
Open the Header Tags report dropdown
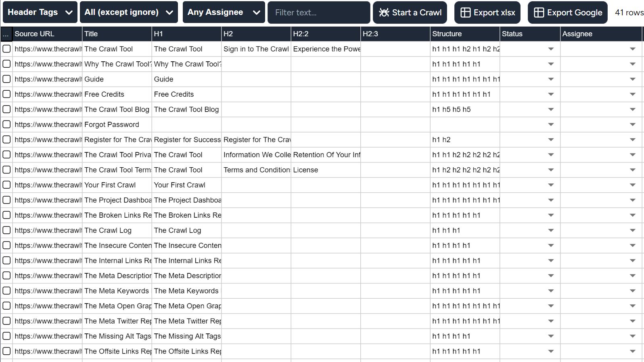pyautogui.click(x=40, y=12)
